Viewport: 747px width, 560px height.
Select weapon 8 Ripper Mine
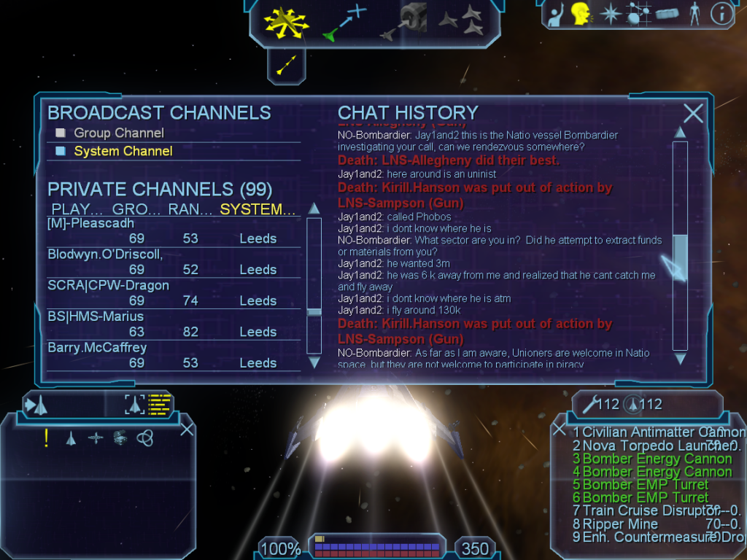(x=657, y=524)
